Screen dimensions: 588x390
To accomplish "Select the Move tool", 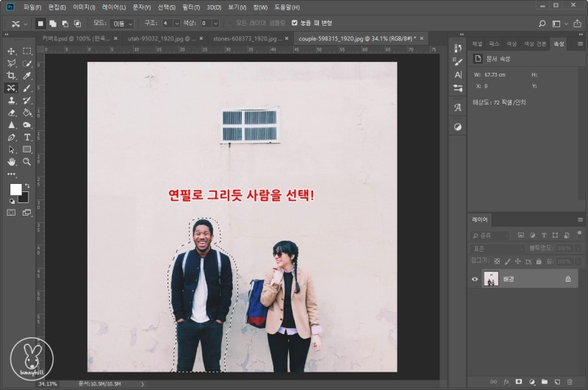I will click(x=11, y=51).
